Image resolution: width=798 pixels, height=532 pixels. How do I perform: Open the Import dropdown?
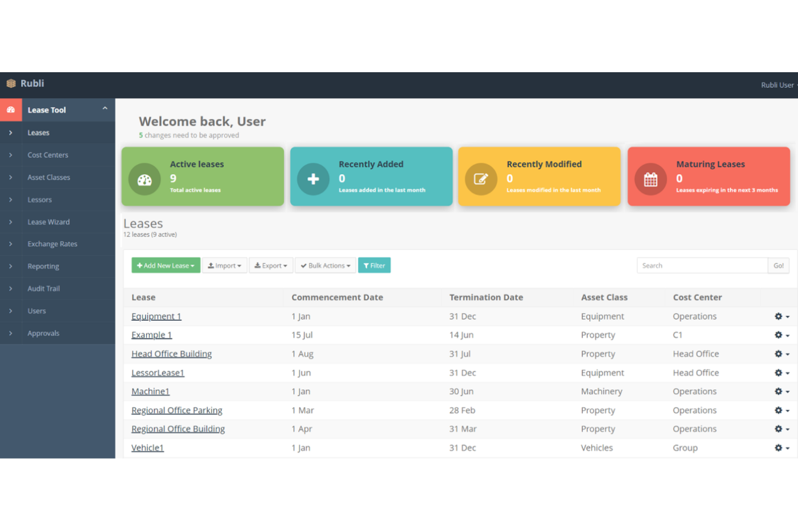[x=225, y=265]
